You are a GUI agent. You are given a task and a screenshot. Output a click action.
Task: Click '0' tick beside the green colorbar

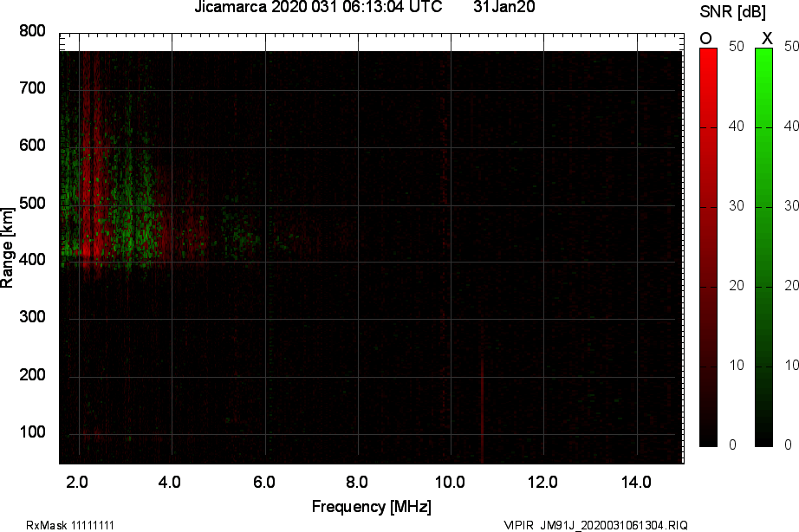pyautogui.click(x=787, y=444)
